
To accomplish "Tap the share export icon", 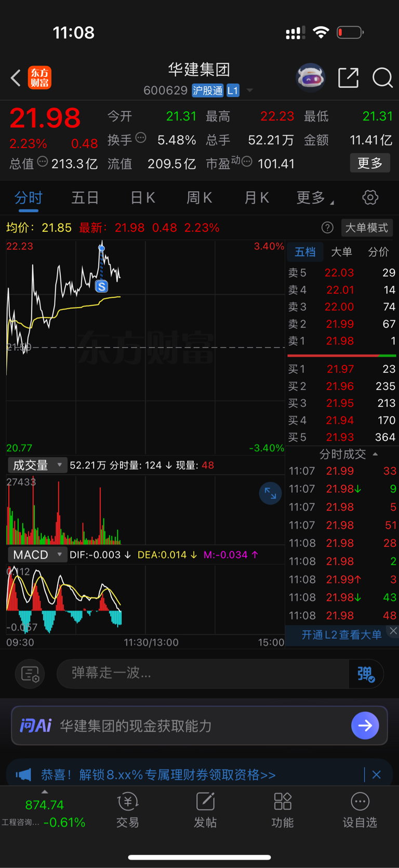I will (x=348, y=77).
